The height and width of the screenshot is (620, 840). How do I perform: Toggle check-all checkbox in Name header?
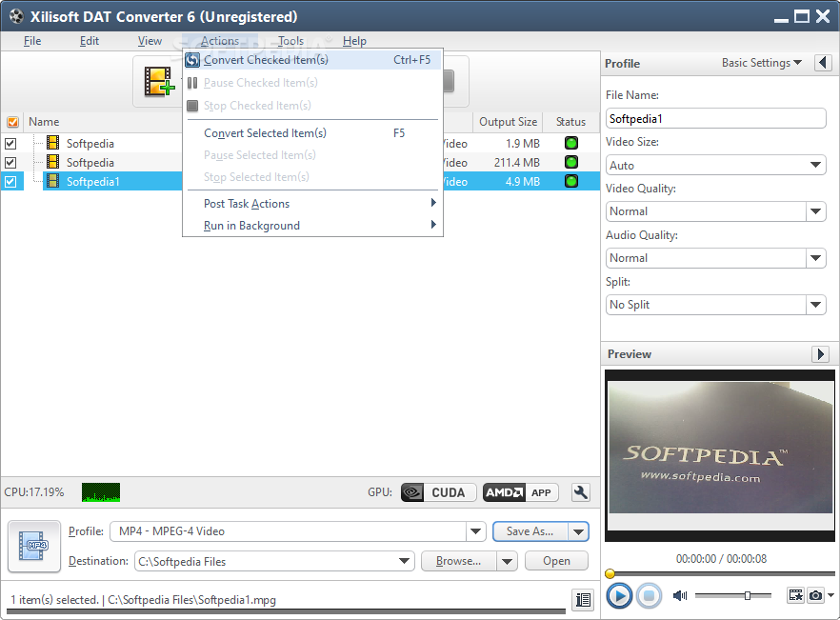pyautogui.click(x=12, y=122)
